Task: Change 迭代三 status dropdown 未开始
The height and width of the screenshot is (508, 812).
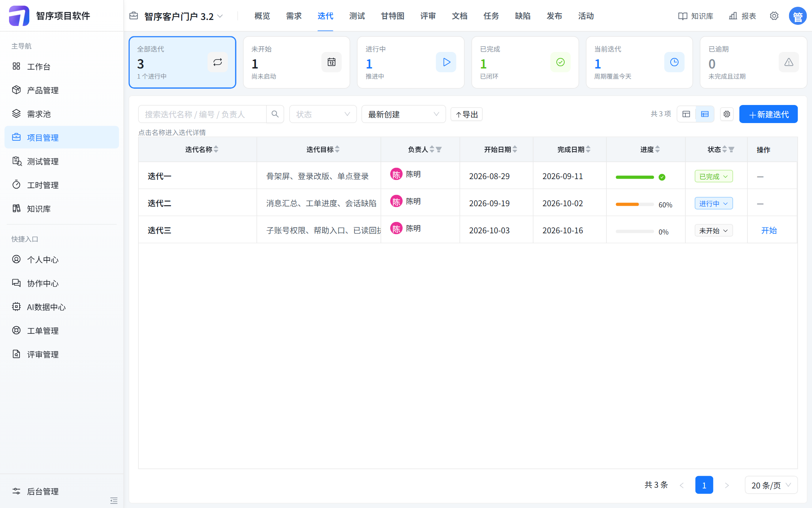Action: pos(714,231)
